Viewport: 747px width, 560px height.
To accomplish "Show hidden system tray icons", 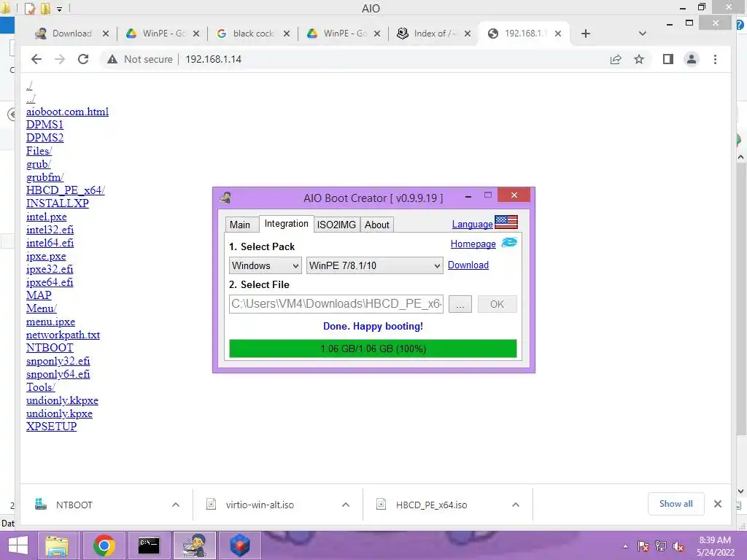I will [x=625, y=547].
